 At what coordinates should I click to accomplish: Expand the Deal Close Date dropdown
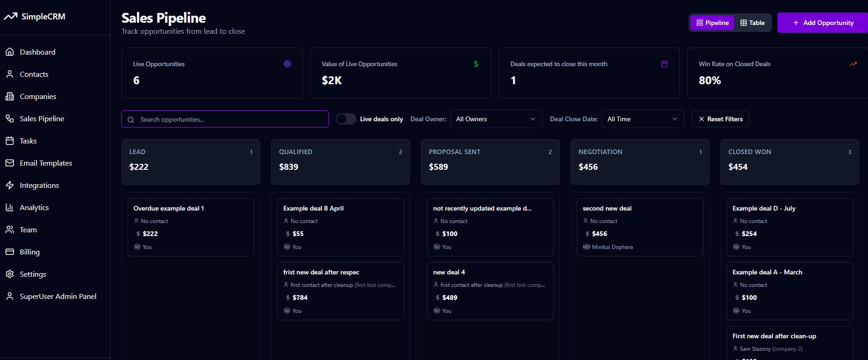click(642, 119)
